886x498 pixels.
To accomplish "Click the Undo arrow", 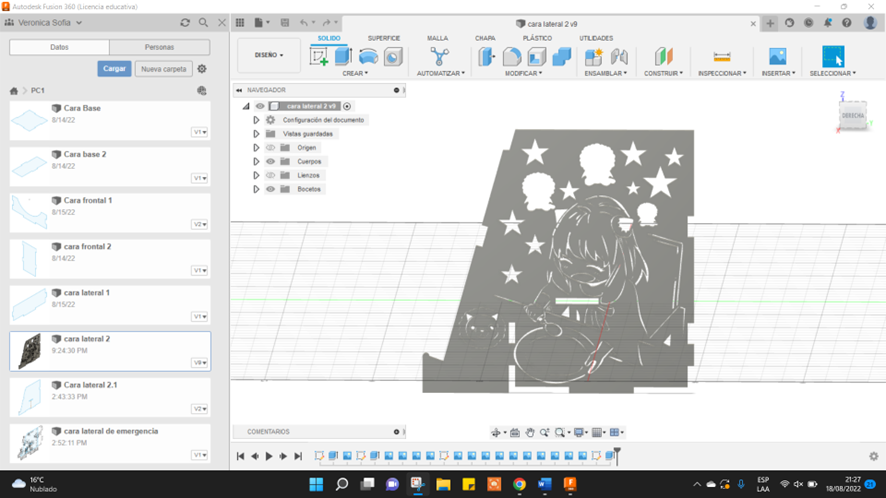I will tap(304, 23).
